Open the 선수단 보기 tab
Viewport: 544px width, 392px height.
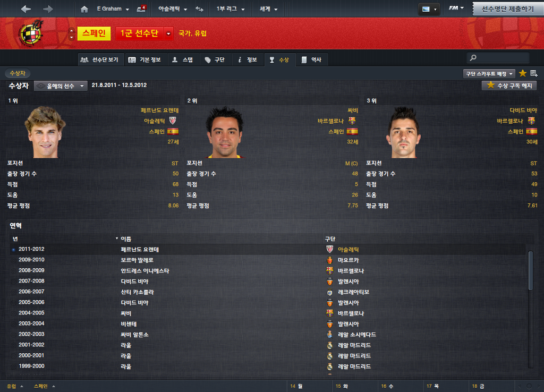click(x=100, y=59)
